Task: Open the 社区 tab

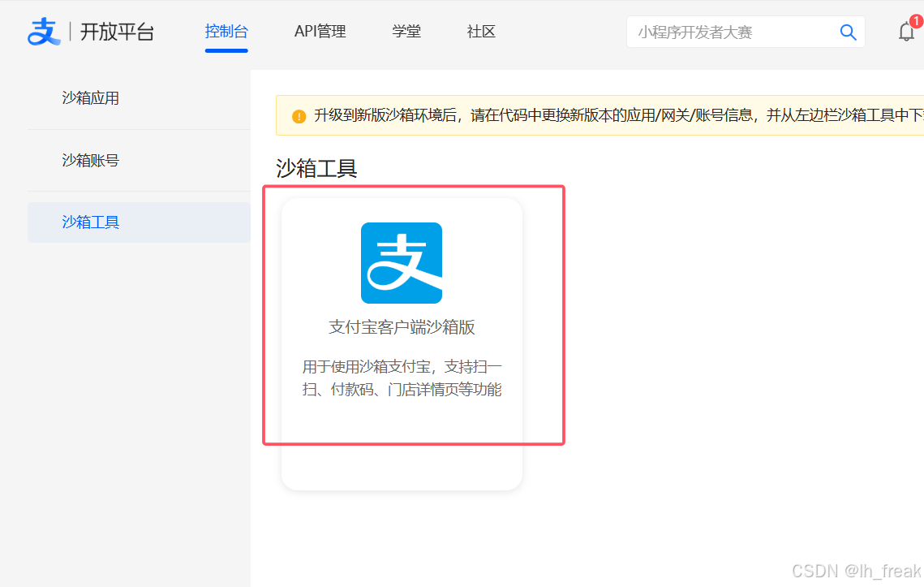Action: (x=481, y=32)
